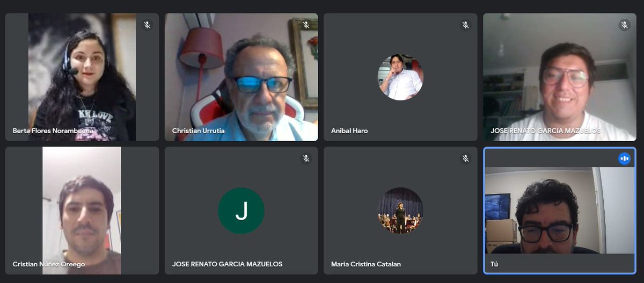The height and width of the screenshot is (283, 644).
Task: Click the name label Anibal Haro
Action: 349,130
